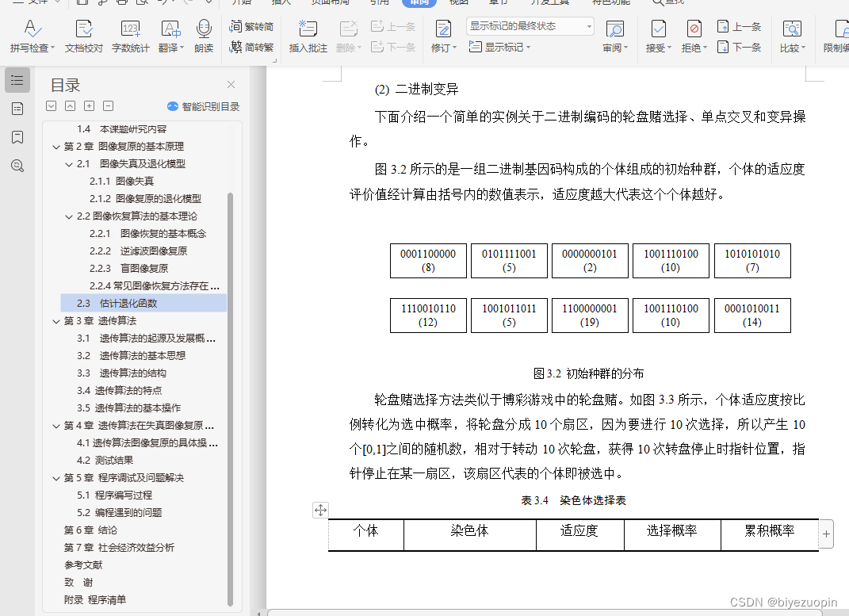This screenshot has width=849, height=616.
Task: Open the find and replace sidebar icon
Action: point(17,166)
